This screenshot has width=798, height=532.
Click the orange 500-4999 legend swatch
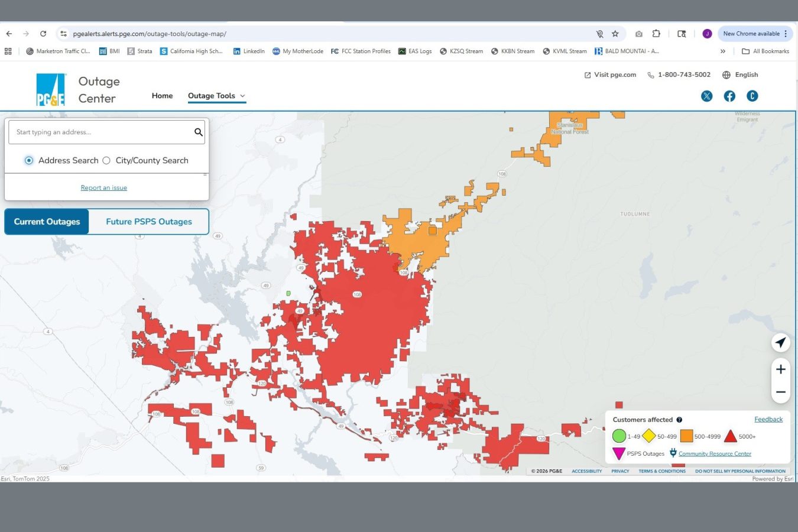(x=686, y=436)
